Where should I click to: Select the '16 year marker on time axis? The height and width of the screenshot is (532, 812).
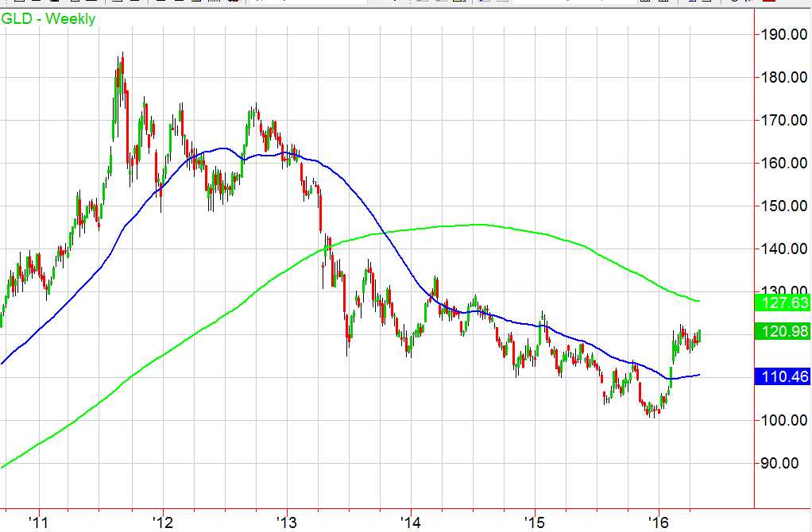pyautogui.click(x=658, y=522)
